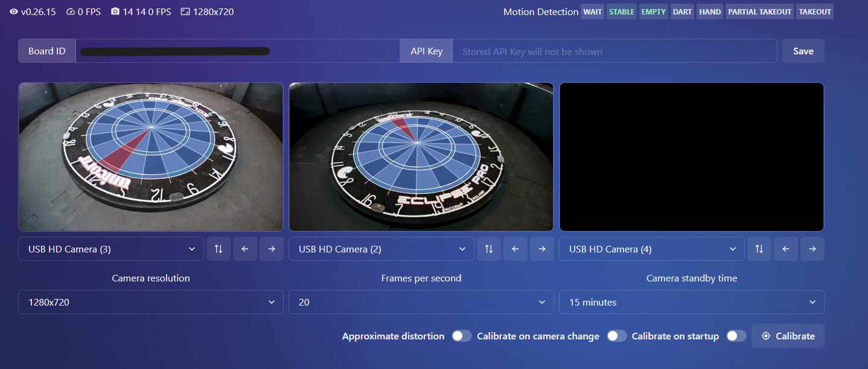868x369 pixels.
Task: Click the Approximate distortion label text
Action: pos(393,336)
